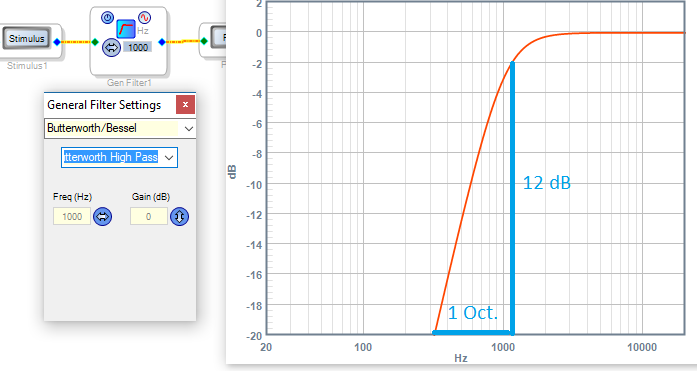
Task: Click the Stimulus1 label
Action: point(27,66)
